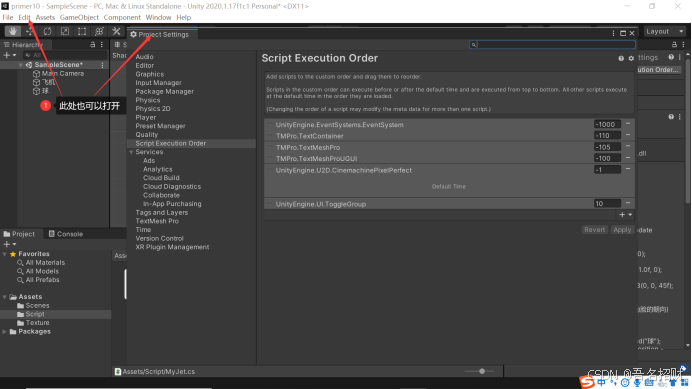The width and height of the screenshot is (692, 389).
Task: Collapse the Assets folder tree
Action: [4, 297]
